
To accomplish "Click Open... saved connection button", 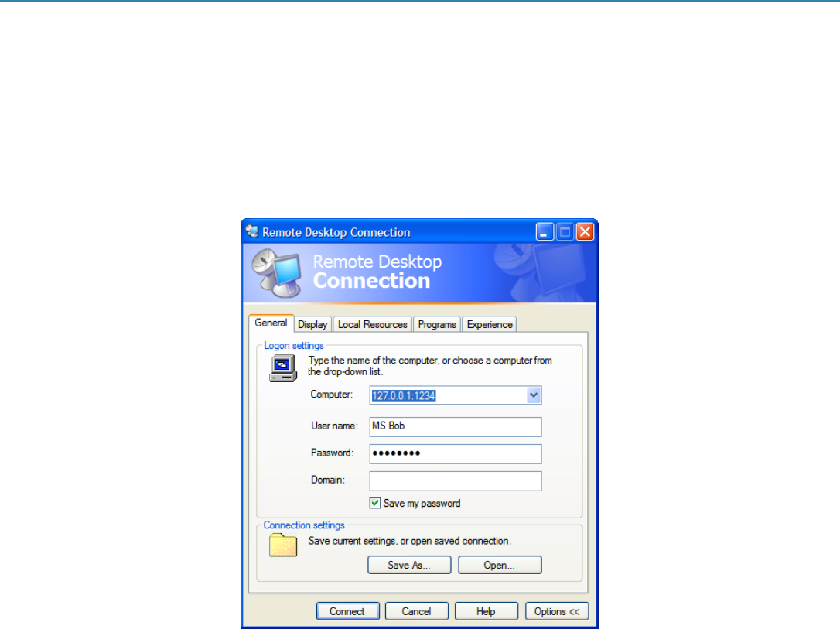I will pyautogui.click(x=500, y=565).
